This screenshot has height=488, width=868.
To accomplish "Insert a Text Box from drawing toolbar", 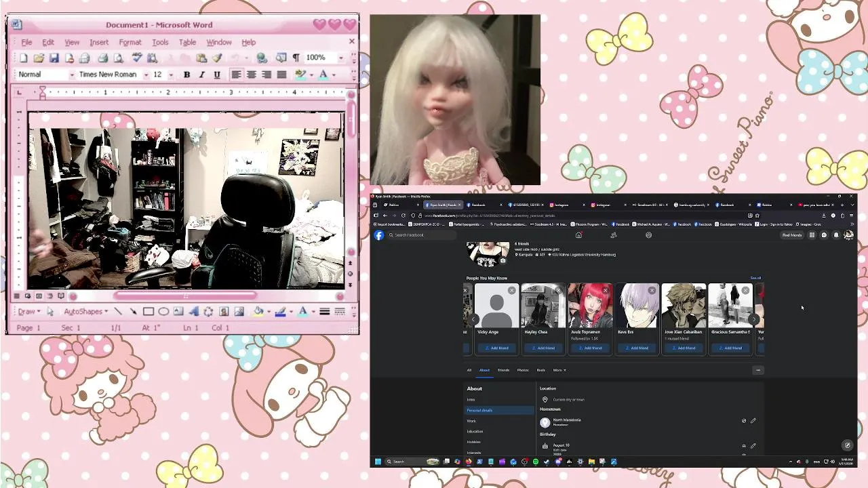I will [x=178, y=312].
